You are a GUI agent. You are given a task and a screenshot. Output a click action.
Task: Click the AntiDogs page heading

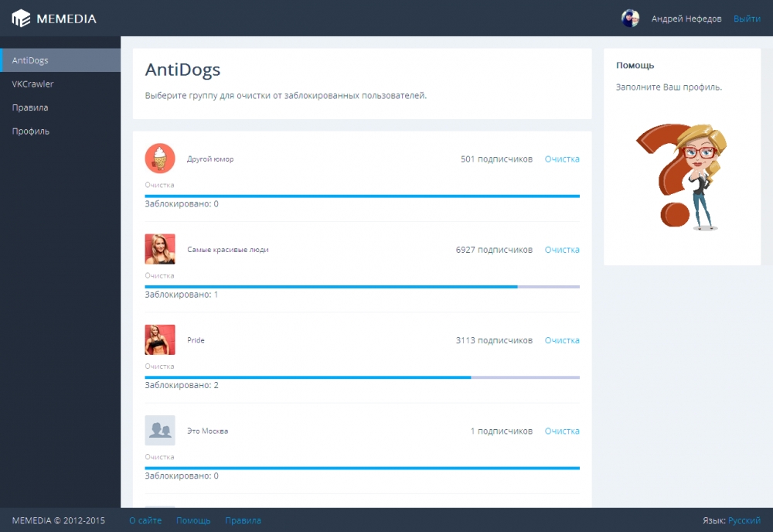click(x=182, y=70)
